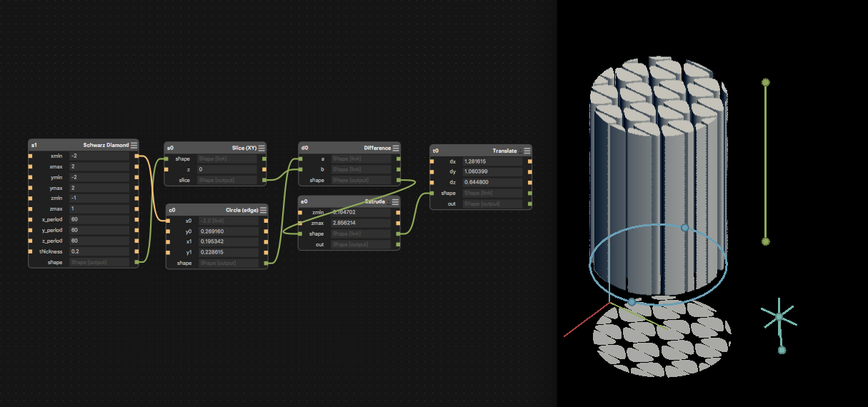Click the shape input port on Translate node
Viewport: 868px width, 407px height.
click(x=432, y=193)
